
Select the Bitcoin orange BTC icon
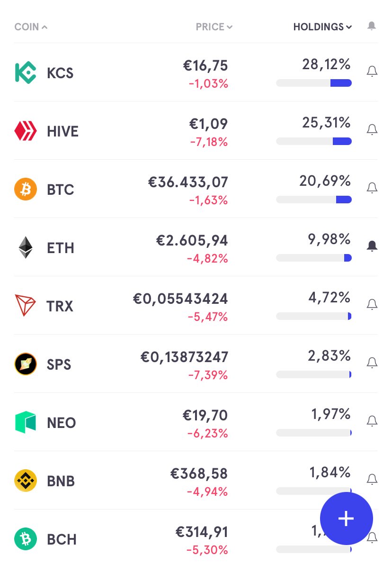point(26,189)
